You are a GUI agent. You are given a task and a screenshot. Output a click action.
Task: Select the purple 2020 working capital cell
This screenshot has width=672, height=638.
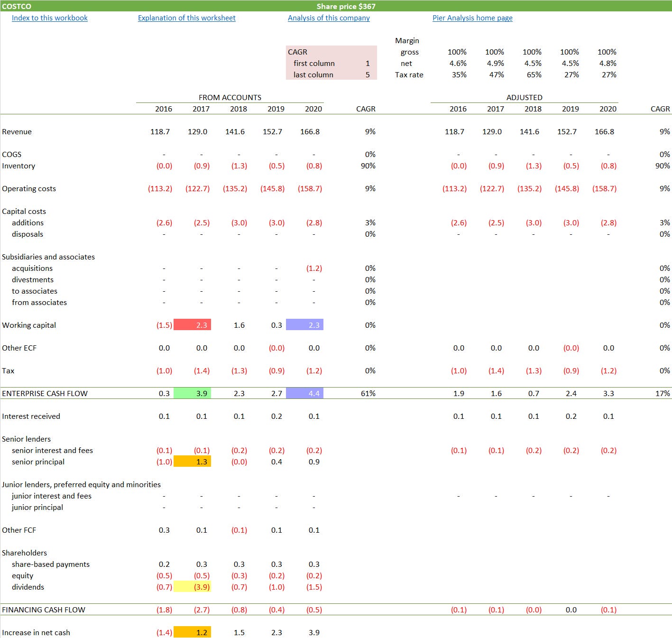pos(305,325)
